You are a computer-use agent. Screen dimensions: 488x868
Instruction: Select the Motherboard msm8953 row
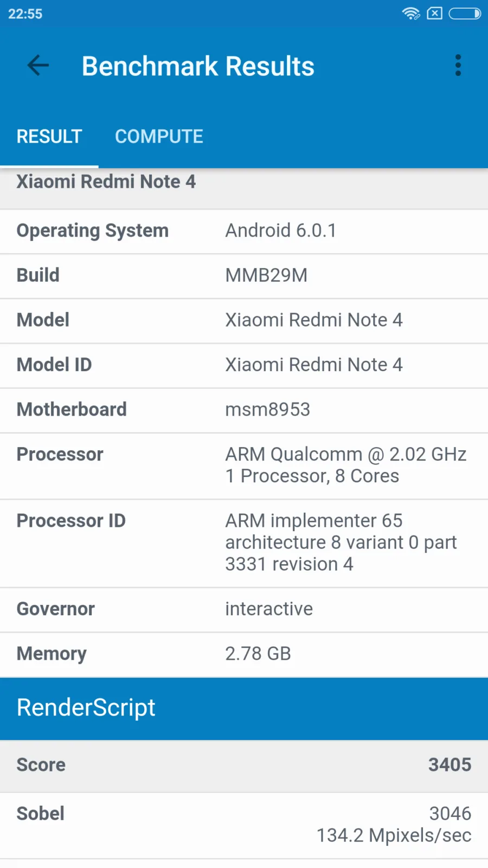click(x=244, y=411)
